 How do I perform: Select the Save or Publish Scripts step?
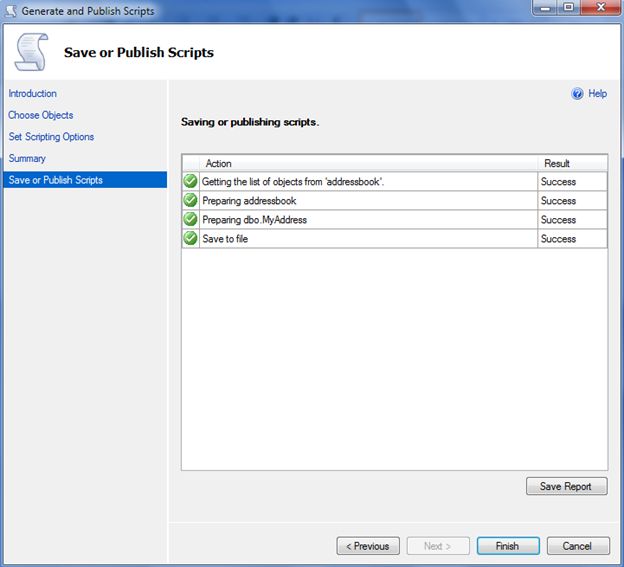[x=85, y=180]
